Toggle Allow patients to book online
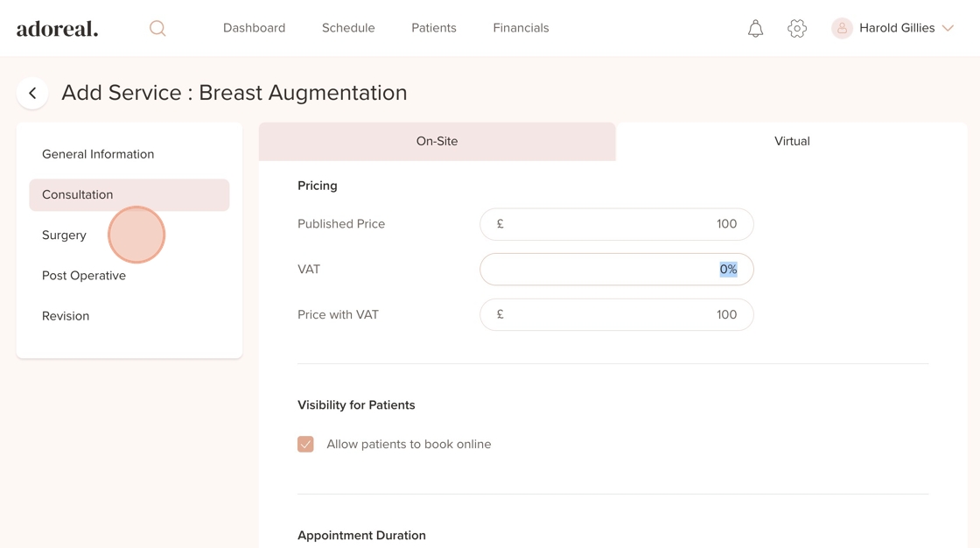 tap(305, 445)
